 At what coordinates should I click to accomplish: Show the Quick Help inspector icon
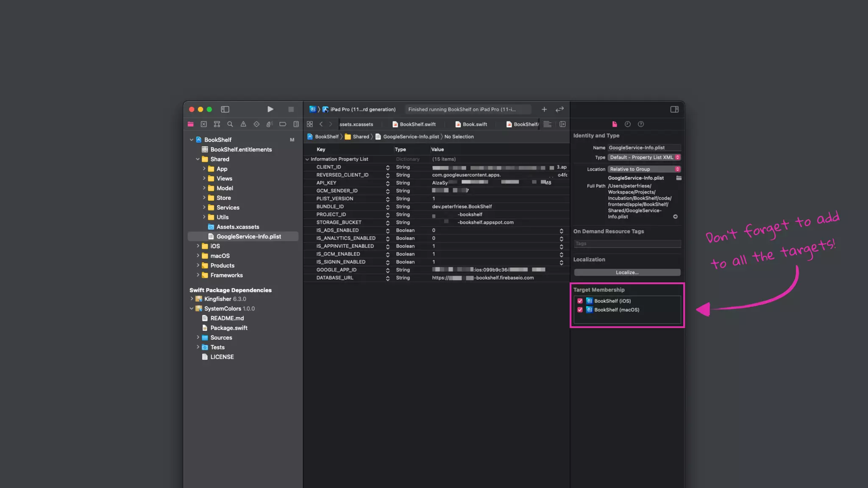pos(641,124)
